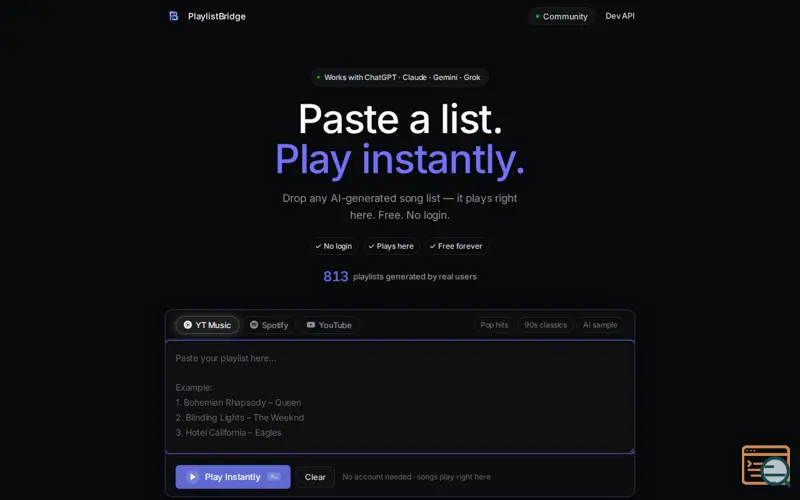
Task: Switch to the YouTube tab
Action: tap(329, 325)
